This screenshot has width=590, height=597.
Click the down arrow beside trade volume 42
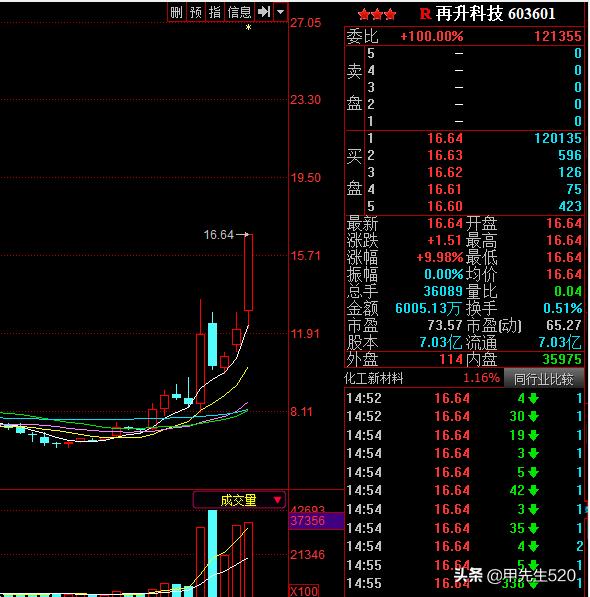tap(533, 490)
